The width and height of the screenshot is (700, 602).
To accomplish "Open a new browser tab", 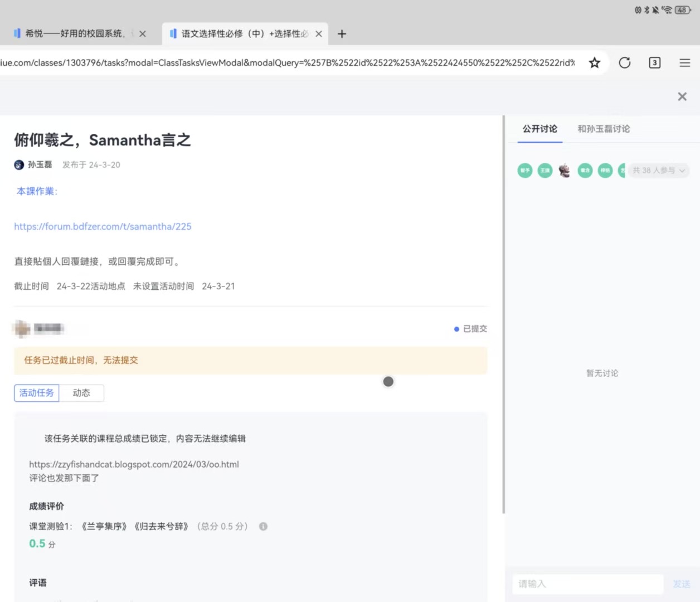I will click(342, 34).
